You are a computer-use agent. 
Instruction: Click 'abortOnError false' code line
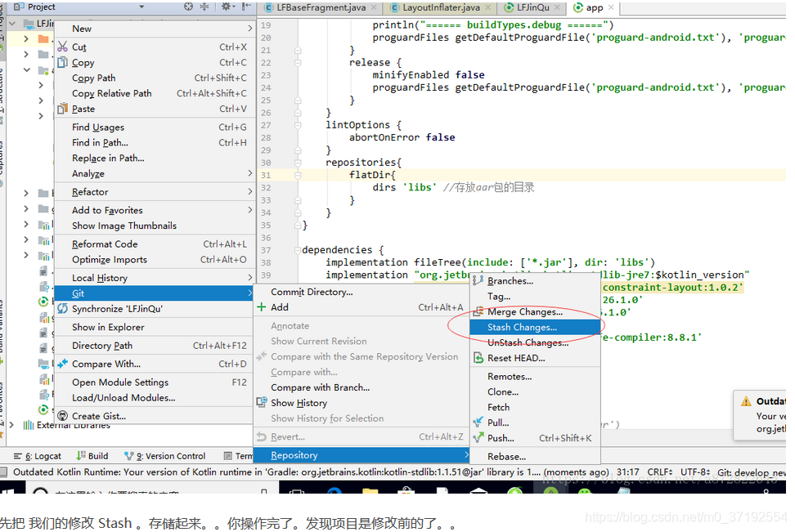click(402, 137)
